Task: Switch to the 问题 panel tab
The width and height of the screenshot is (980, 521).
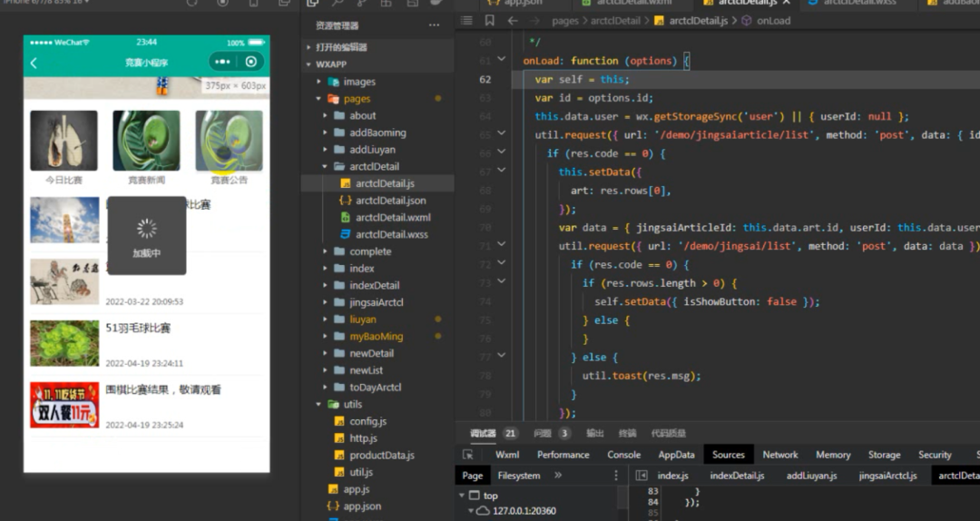Action: pyautogui.click(x=543, y=433)
